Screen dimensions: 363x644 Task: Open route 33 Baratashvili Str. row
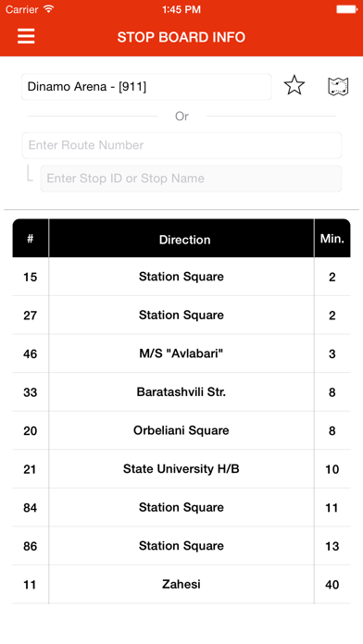(181, 392)
